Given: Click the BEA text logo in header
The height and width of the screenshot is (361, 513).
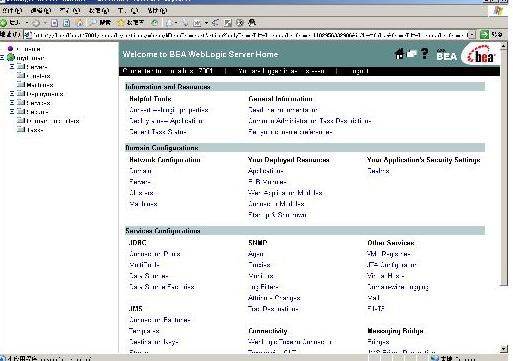Looking at the screenshot, I should point(446,55).
